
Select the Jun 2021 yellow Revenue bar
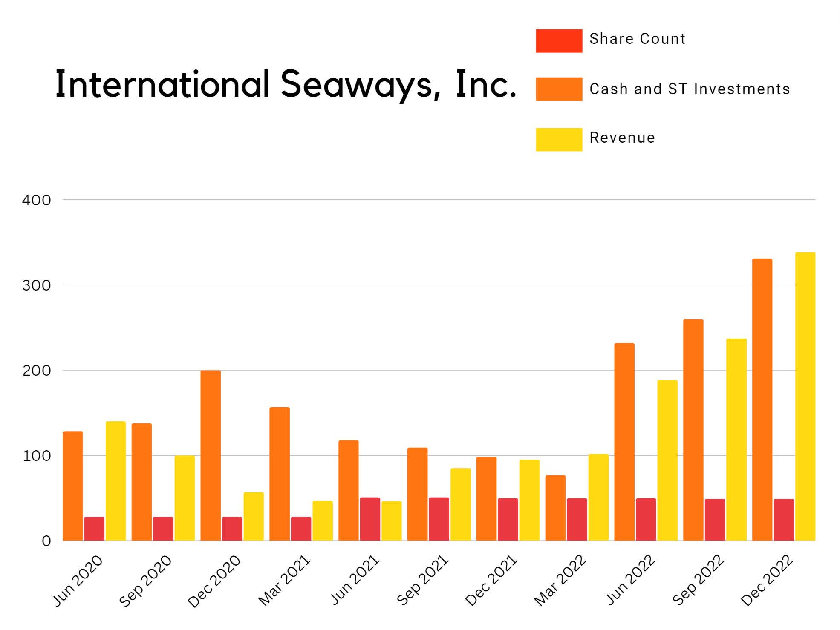pos(392,521)
